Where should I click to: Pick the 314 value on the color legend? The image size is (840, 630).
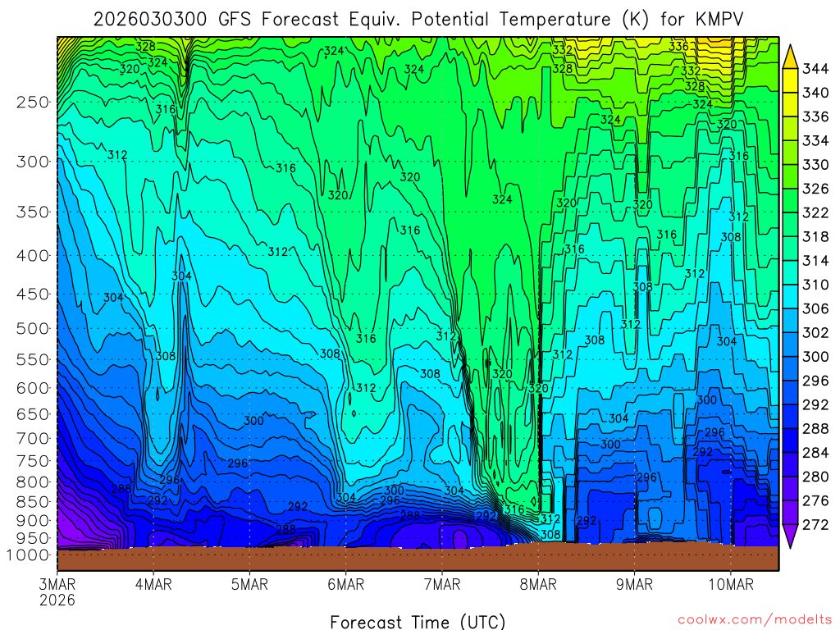[815, 260]
